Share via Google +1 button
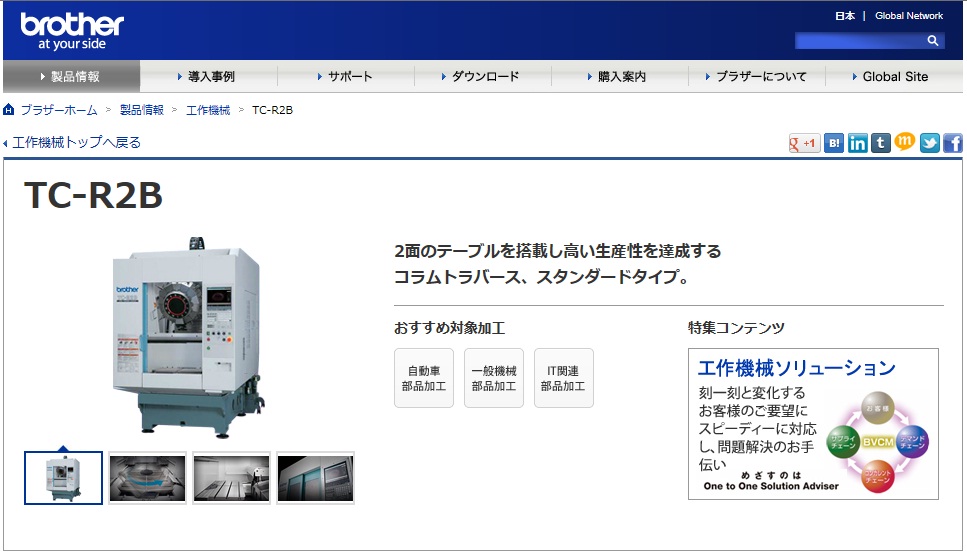 [x=804, y=143]
